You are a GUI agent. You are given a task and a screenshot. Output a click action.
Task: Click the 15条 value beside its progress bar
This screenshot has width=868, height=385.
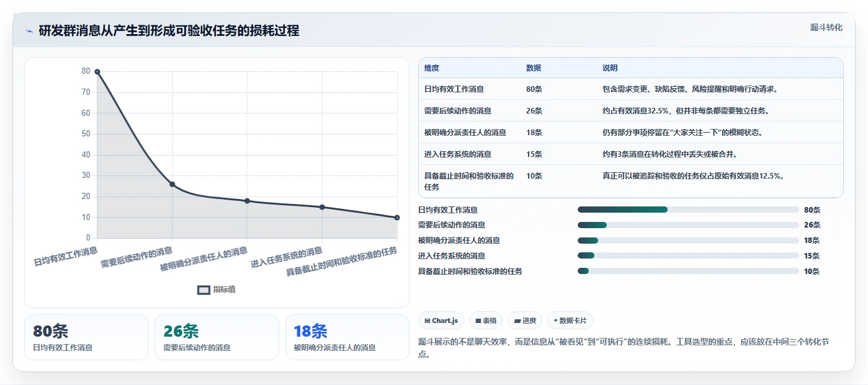point(812,256)
